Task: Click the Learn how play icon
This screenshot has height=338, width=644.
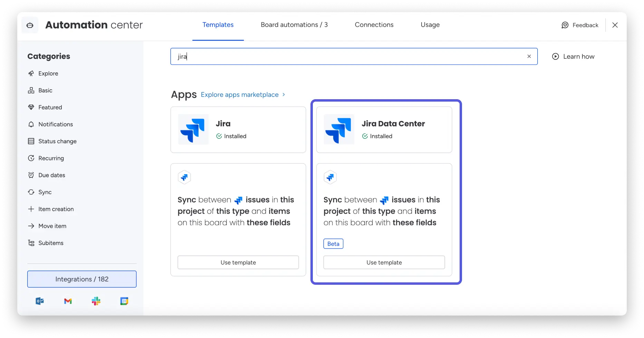Action: tap(555, 56)
